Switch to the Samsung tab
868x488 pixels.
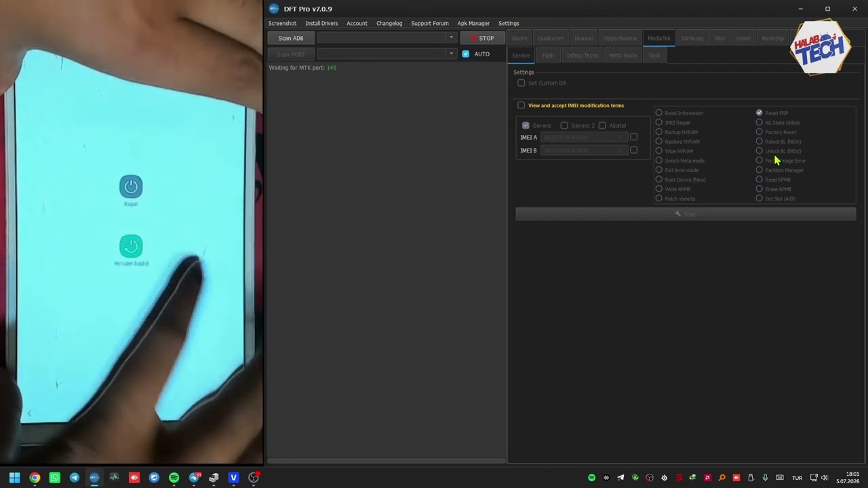(692, 38)
